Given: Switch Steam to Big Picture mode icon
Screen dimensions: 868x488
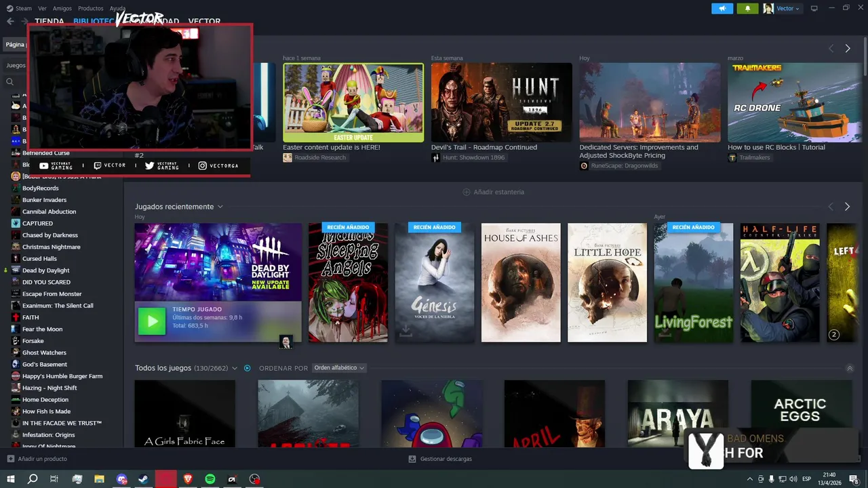Looking at the screenshot, I should click(x=814, y=8).
